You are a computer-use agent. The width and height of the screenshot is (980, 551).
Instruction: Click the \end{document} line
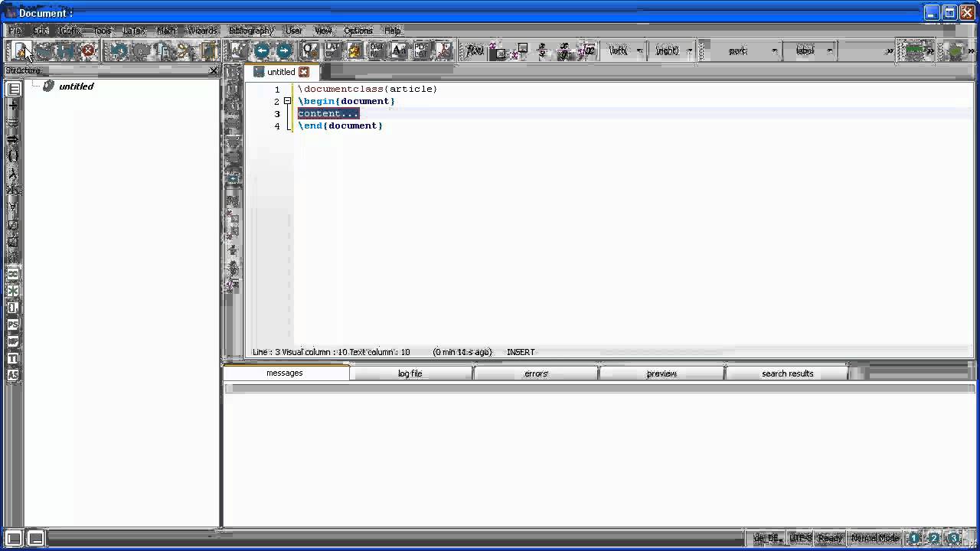tap(340, 126)
